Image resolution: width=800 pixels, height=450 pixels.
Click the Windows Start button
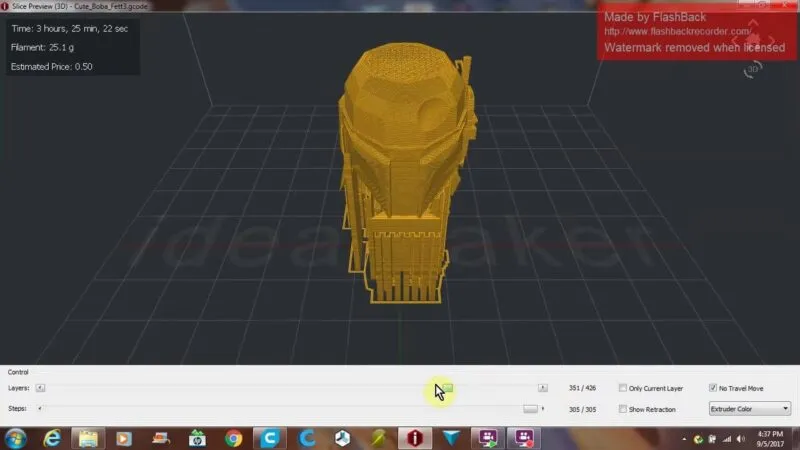pyautogui.click(x=16, y=437)
